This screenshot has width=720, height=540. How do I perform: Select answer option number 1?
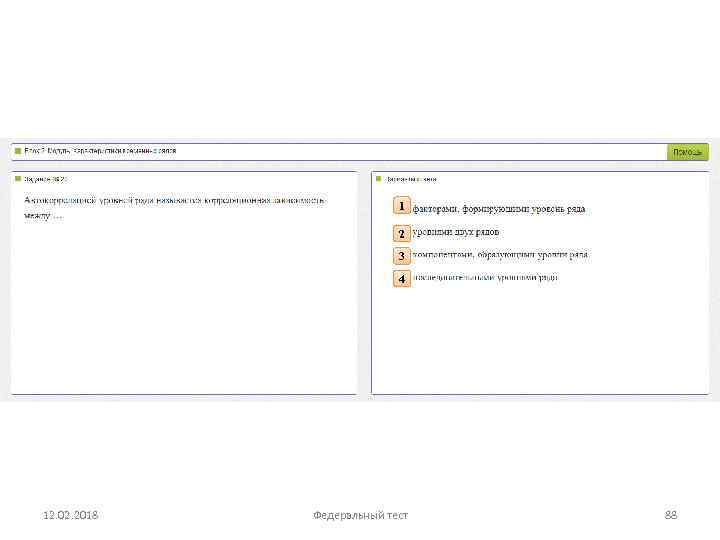402,206
